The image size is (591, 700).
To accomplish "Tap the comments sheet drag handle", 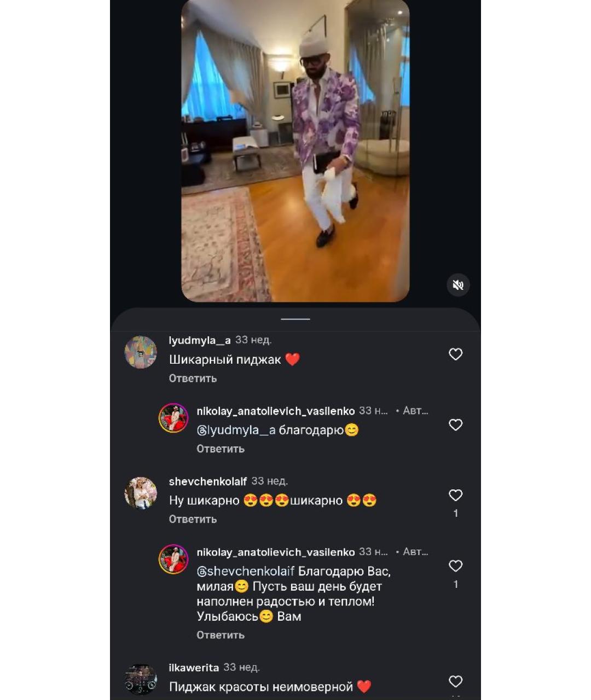I will click(x=296, y=319).
